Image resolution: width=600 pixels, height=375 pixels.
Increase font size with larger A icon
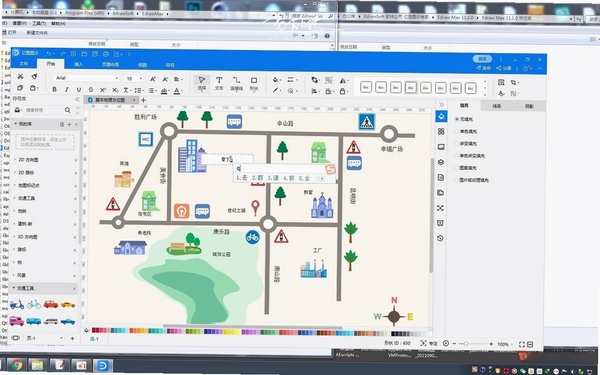(153, 79)
